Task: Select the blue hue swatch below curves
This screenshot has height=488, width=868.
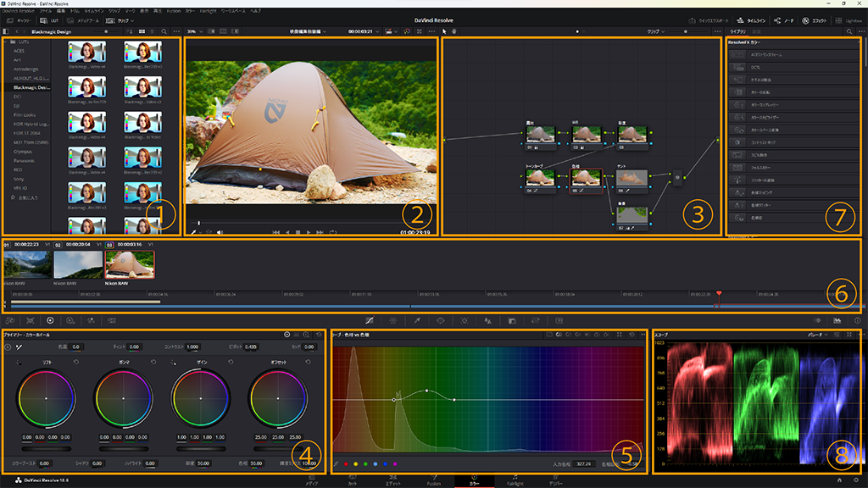Action: tap(386, 464)
